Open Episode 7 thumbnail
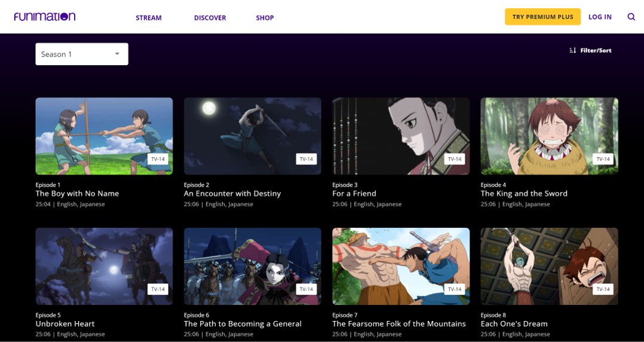This screenshot has width=644, height=342. (401, 267)
